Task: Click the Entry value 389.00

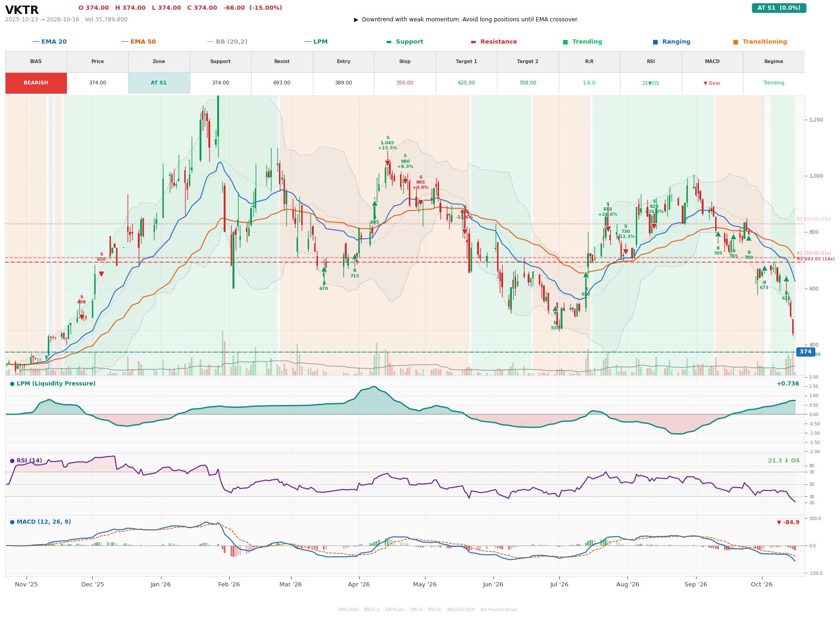Action: click(x=343, y=83)
